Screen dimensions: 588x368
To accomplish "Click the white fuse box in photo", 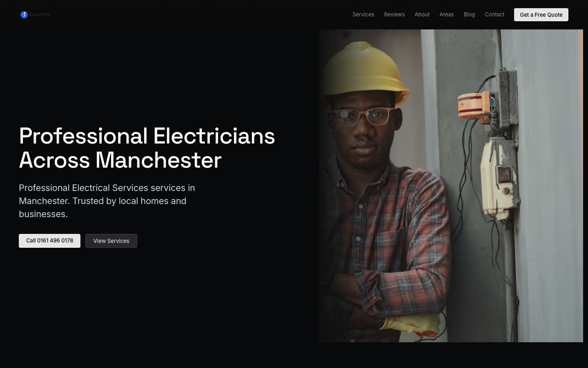I will [x=499, y=178].
